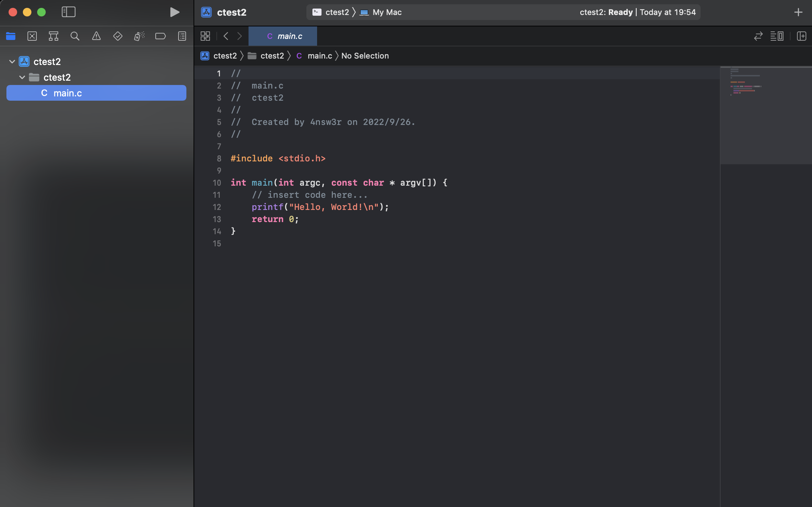Open the Issue navigator warning icon
812x507 pixels.
[96, 36]
